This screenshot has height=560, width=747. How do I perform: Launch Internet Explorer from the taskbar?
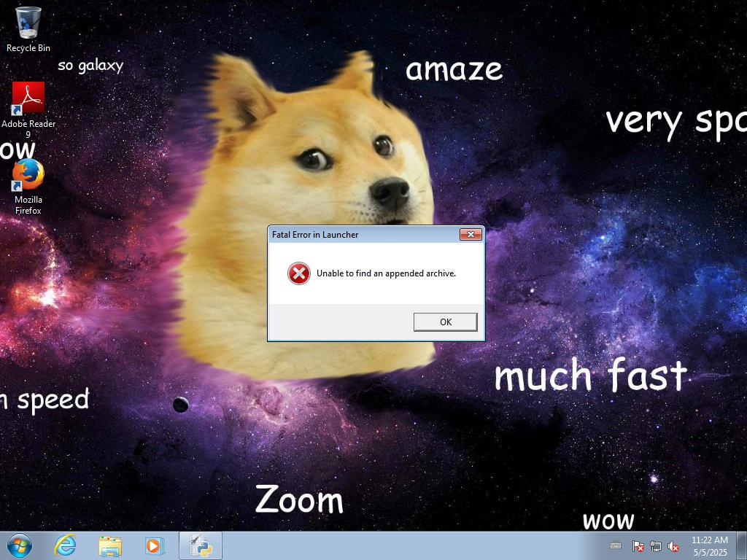(65, 545)
